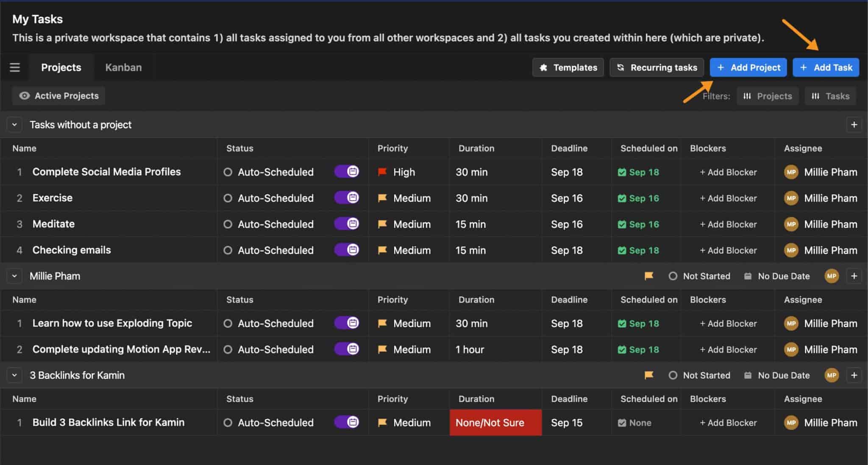This screenshot has height=465, width=868.
Task: Click calendar icon beside Sep 18 for Checking emails
Action: click(622, 250)
